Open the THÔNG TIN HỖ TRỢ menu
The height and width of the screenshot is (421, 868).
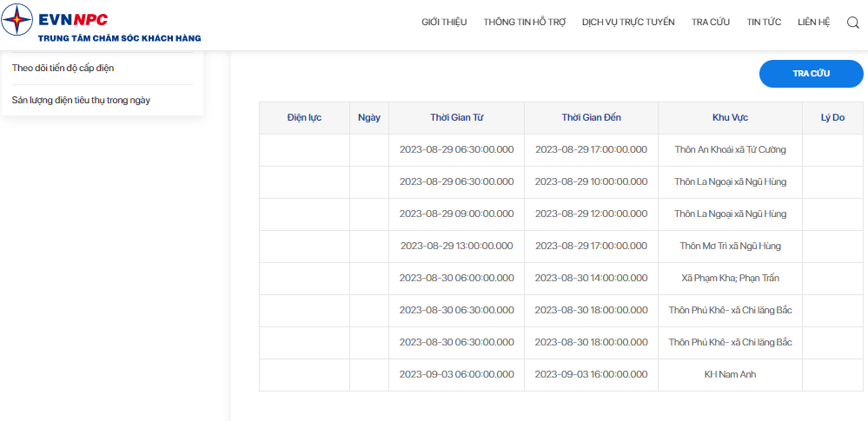click(524, 22)
